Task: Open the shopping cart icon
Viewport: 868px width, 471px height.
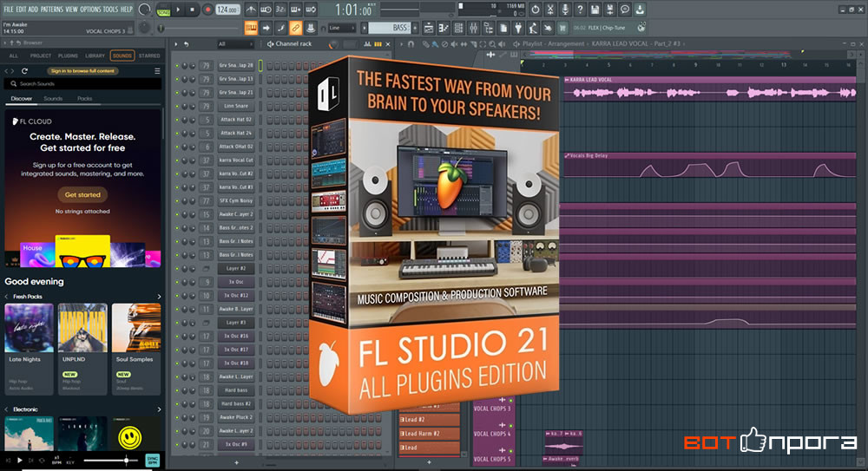Action: point(562,28)
